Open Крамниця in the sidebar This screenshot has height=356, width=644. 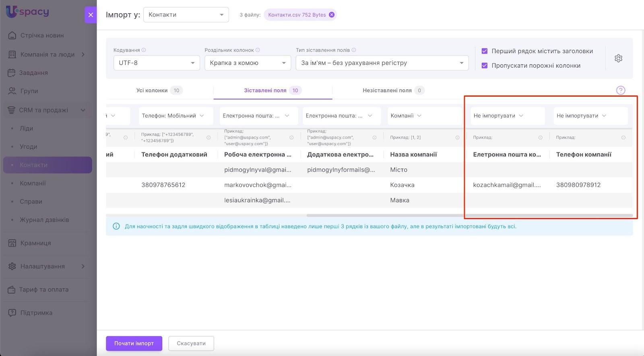pos(35,243)
